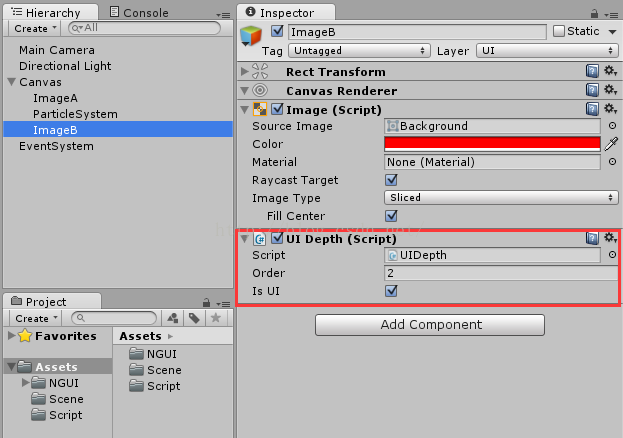This screenshot has width=623, height=438.
Task: Open Canvas Renderer help reference icon
Action: coord(592,90)
